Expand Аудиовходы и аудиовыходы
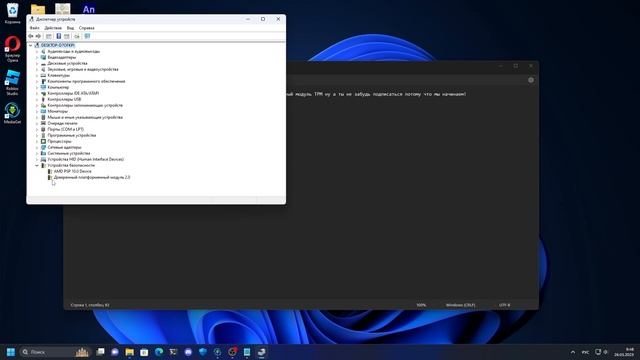This screenshot has height=360, width=640. click(37, 51)
